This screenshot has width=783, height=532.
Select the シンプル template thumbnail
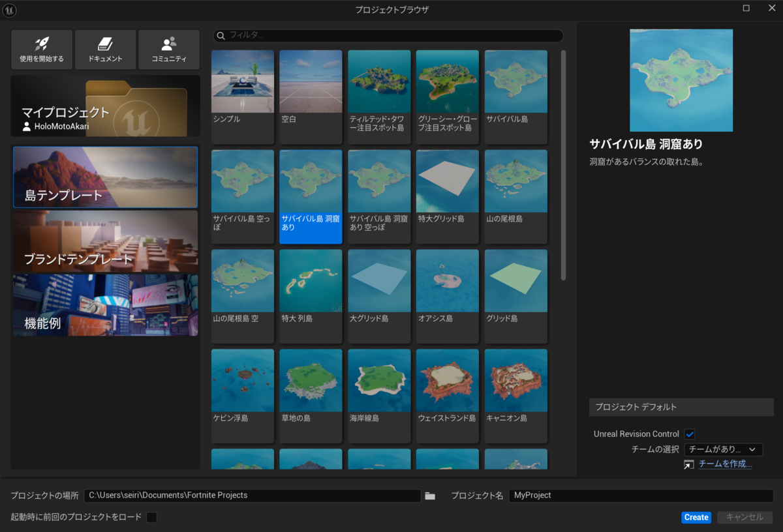[243, 96]
